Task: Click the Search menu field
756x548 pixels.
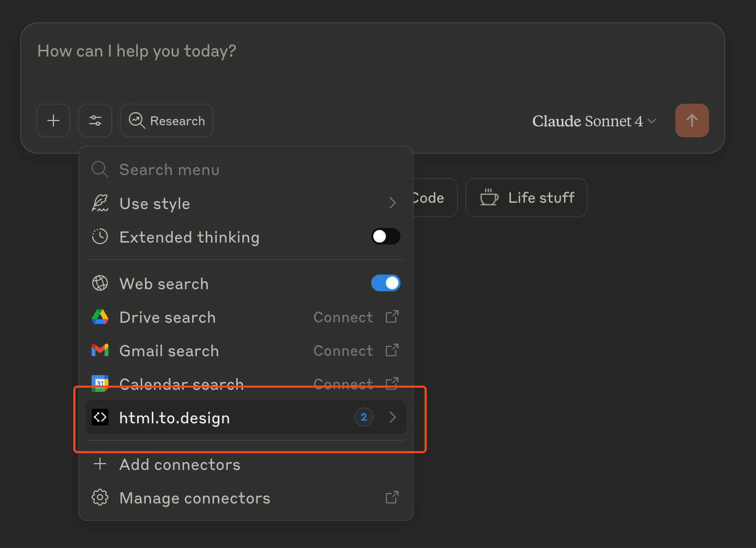Action: click(246, 170)
